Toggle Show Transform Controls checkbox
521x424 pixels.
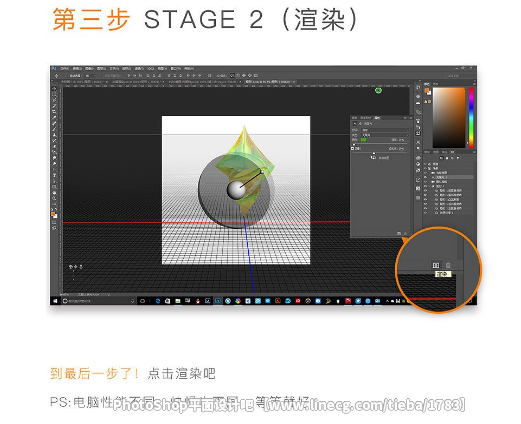tap(103, 76)
